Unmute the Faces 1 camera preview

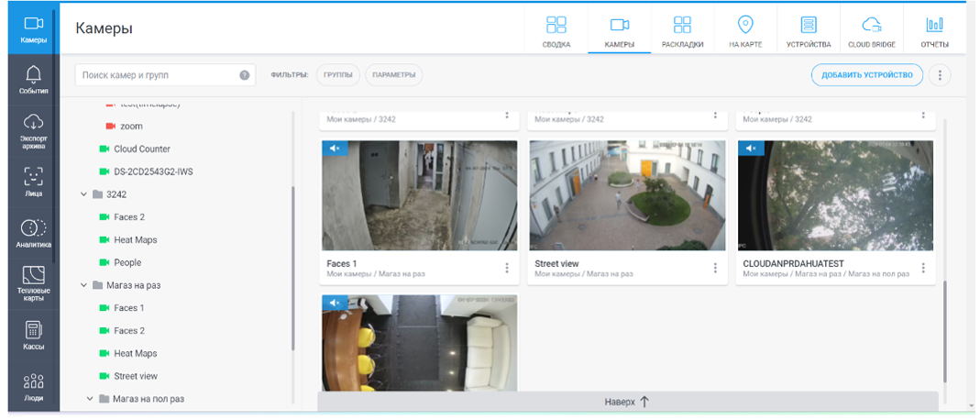point(335,149)
